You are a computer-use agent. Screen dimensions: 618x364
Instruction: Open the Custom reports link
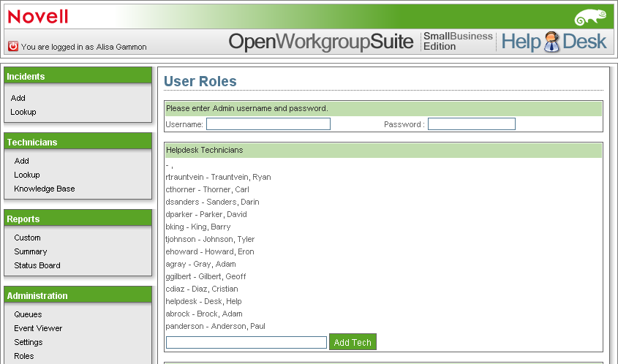[27, 238]
